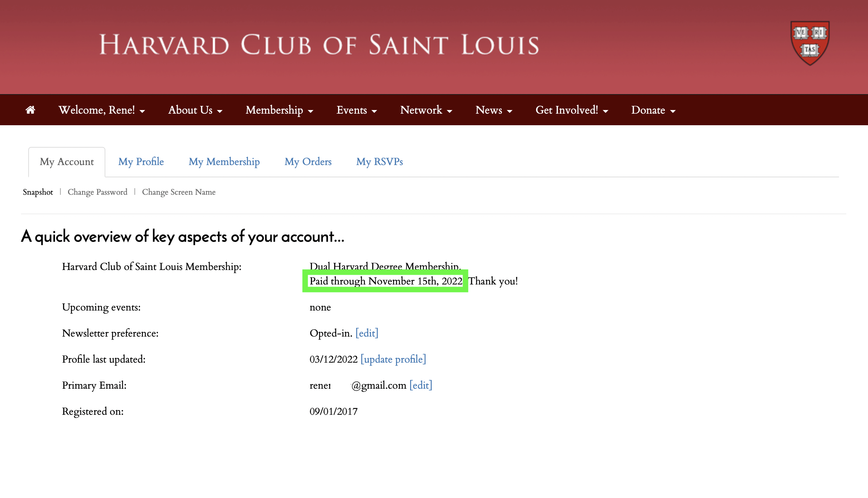The width and height of the screenshot is (868, 498).
Task: Click the 'Thank you!' text
Action: tap(493, 281)
